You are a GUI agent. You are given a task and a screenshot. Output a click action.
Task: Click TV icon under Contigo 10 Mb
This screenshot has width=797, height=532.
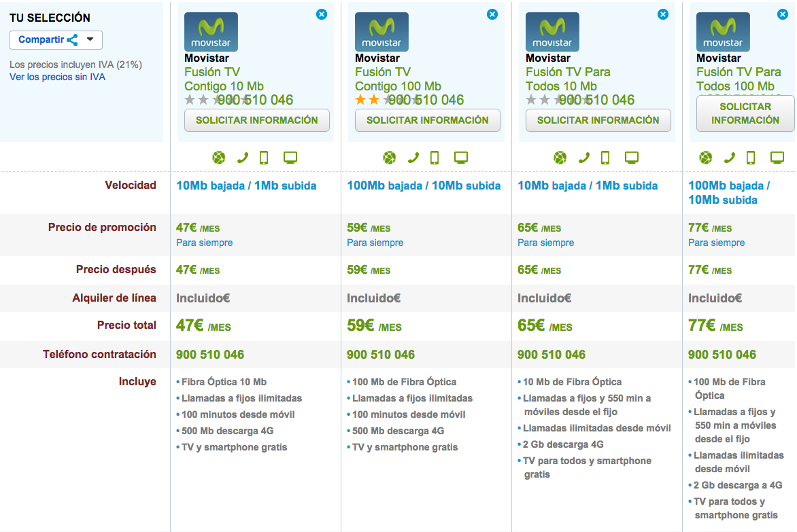290,158
